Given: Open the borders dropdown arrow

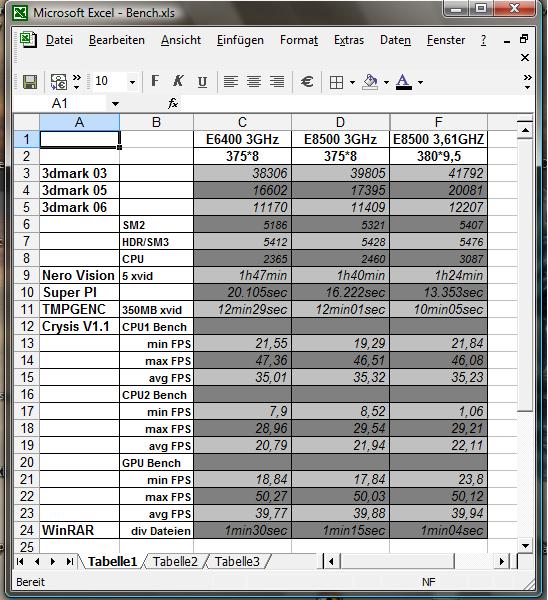Looking at the screenshot, I should tap(352, 82).
